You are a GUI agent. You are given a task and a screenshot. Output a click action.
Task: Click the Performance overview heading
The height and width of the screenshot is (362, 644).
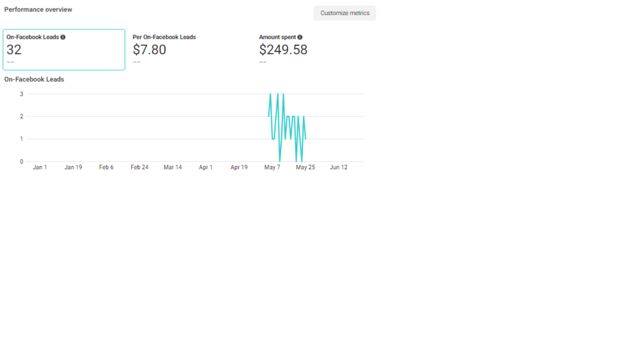pyautogui.click(x=38, y=9)
